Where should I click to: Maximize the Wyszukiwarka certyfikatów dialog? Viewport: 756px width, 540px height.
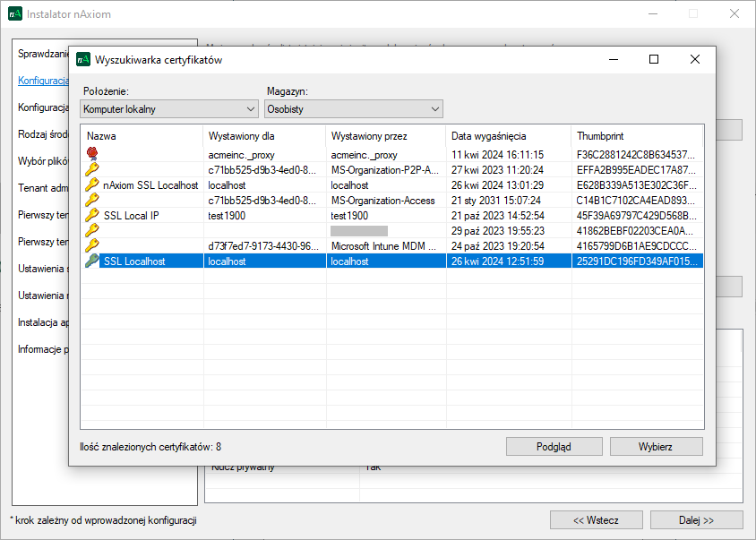point(654,59)
